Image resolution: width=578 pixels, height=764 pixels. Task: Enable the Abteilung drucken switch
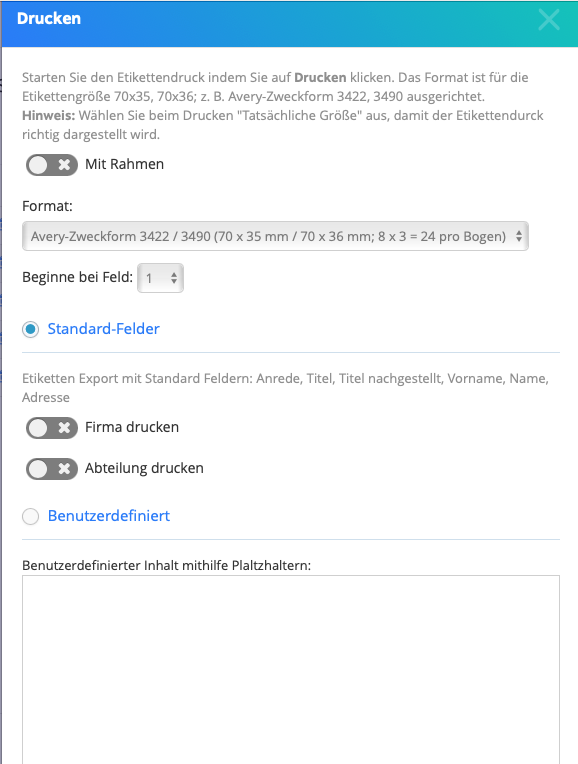coord(52,469)
